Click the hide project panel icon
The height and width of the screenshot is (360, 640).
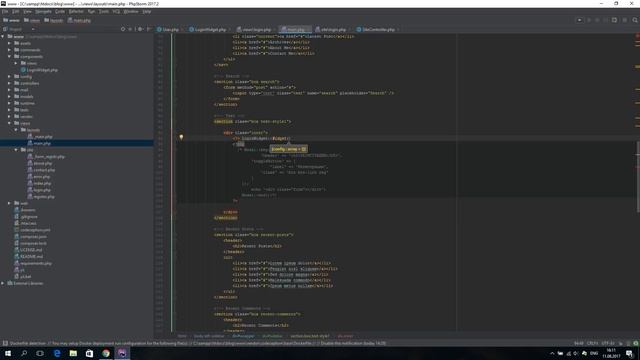[x=149, y=29]
